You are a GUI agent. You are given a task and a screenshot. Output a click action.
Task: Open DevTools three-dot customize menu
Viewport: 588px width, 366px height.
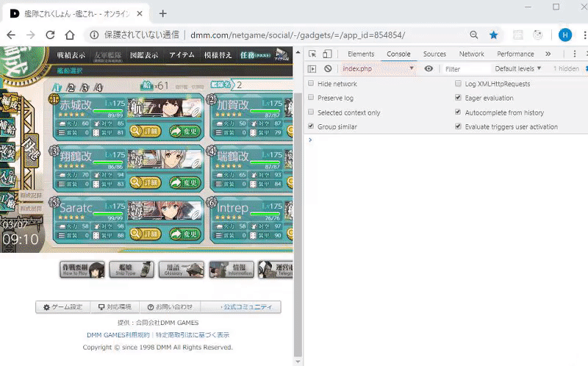[x=575, y=54]
